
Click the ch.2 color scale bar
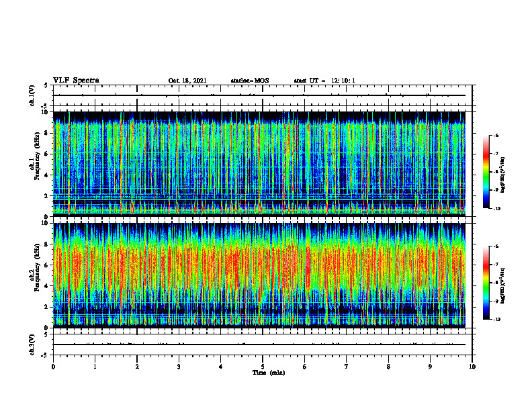[486, 283]
